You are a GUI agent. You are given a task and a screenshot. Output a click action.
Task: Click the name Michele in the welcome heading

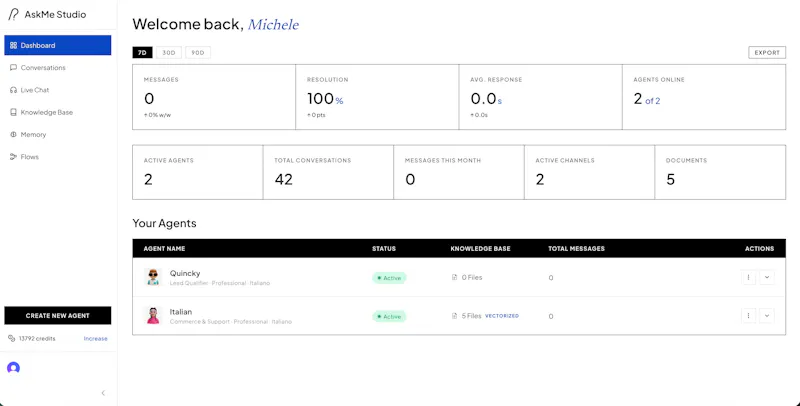click(273, 24)
